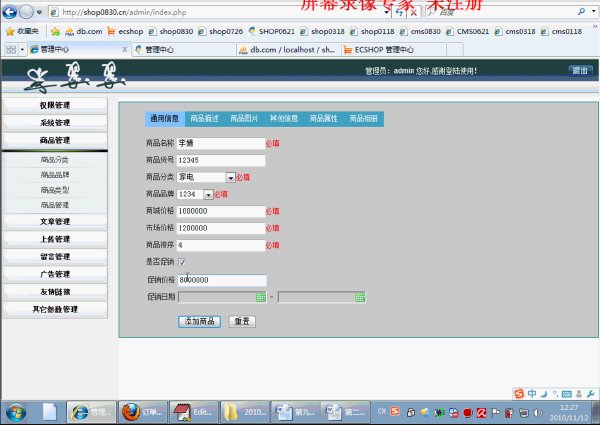Switch to the 其他信息 tab
Screen dimensions: 600x425
click(284, 119)
